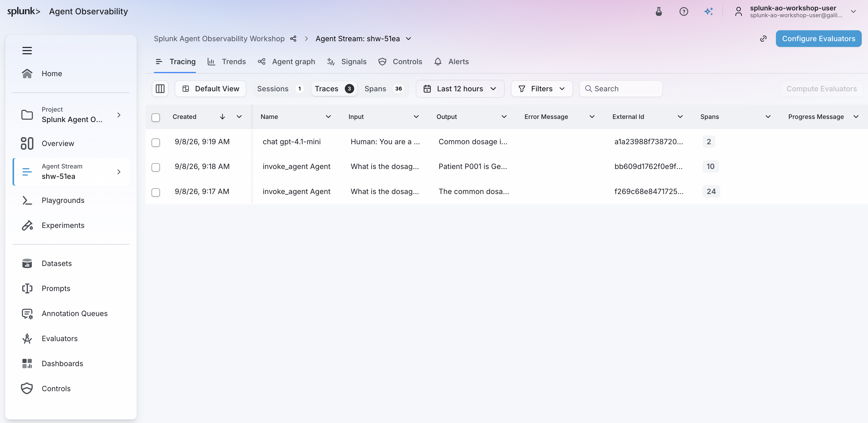Image resolution: width=868 pixels, height=423 pixels.
Task: Click the sidebar Controls shield icon
Action: [x=27, y=388]
